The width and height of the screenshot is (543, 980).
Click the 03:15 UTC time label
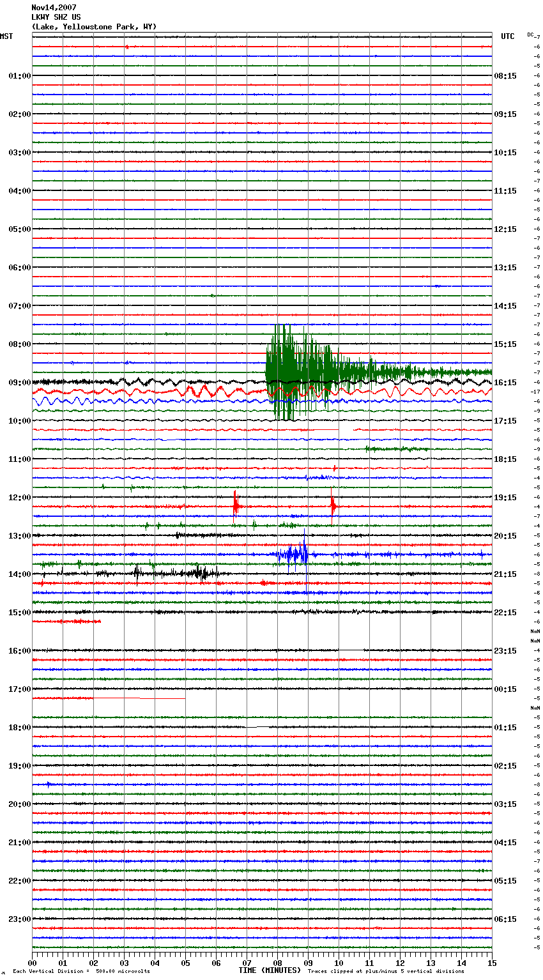[505, 804]
